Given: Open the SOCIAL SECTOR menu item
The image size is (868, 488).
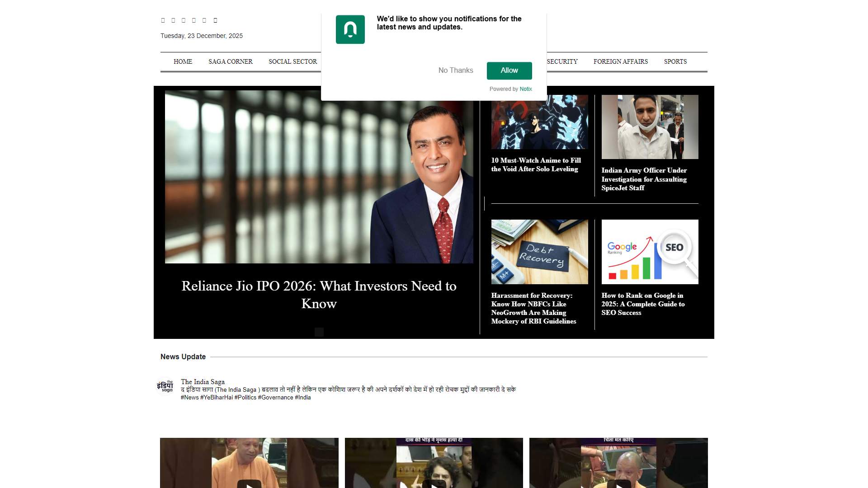Looking at the screenshot, I should pos(292,61).
